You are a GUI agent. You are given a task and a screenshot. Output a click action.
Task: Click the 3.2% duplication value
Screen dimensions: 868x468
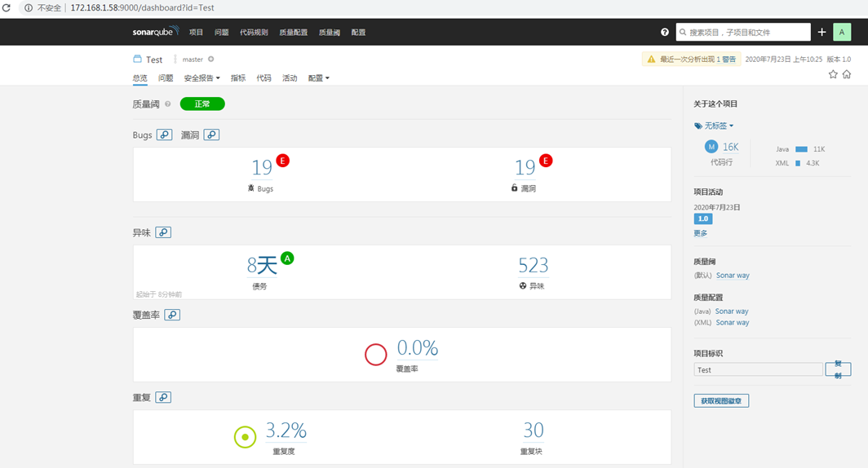coord(286,430)
